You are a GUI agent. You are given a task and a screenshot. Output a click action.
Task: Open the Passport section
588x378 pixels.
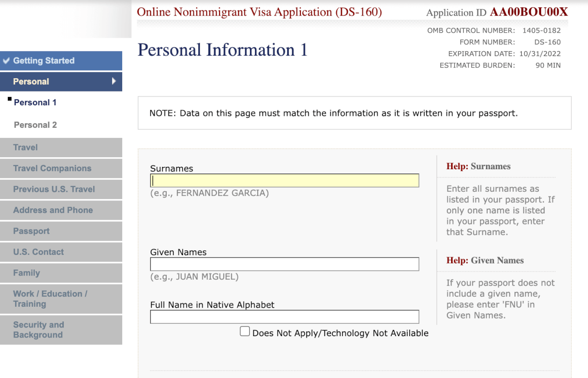[x=31, y=231]
